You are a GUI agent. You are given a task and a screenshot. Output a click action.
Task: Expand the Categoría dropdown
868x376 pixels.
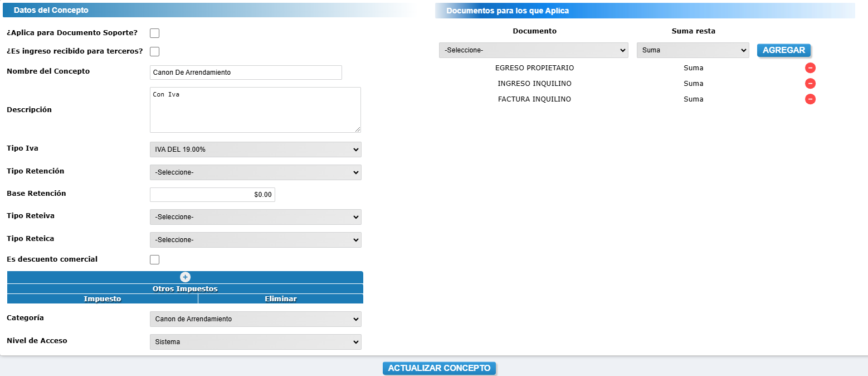tap(255, 319)
